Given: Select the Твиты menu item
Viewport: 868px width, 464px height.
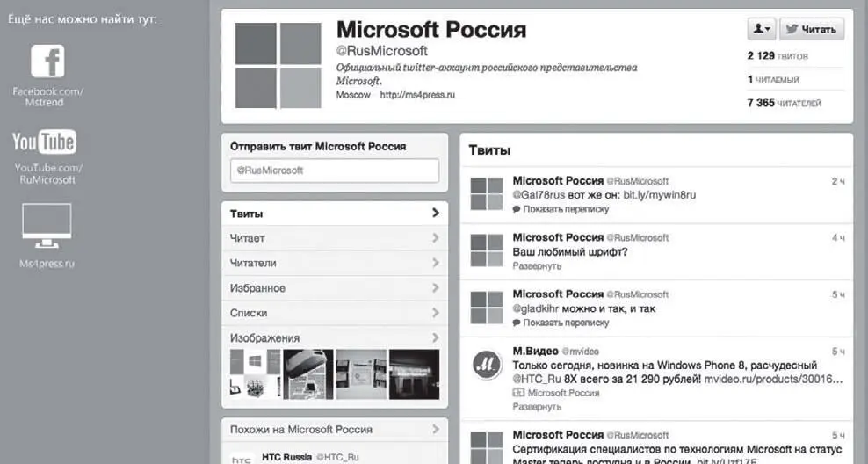Looking at the screenshot, I should pos(335,214).
